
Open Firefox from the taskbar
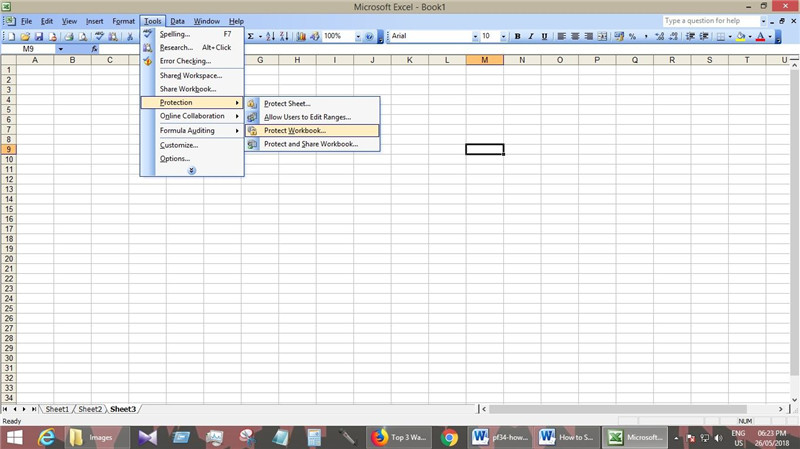(380, 437)
